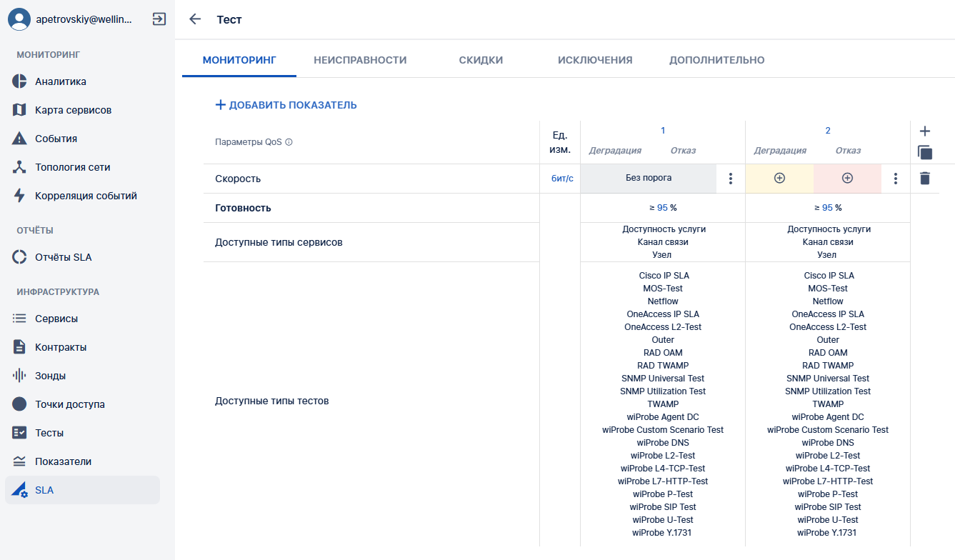The height and width of the screenshot is (560, 955).
Task: Switch to the СКИДКИ tab
Action: [481, 60]
